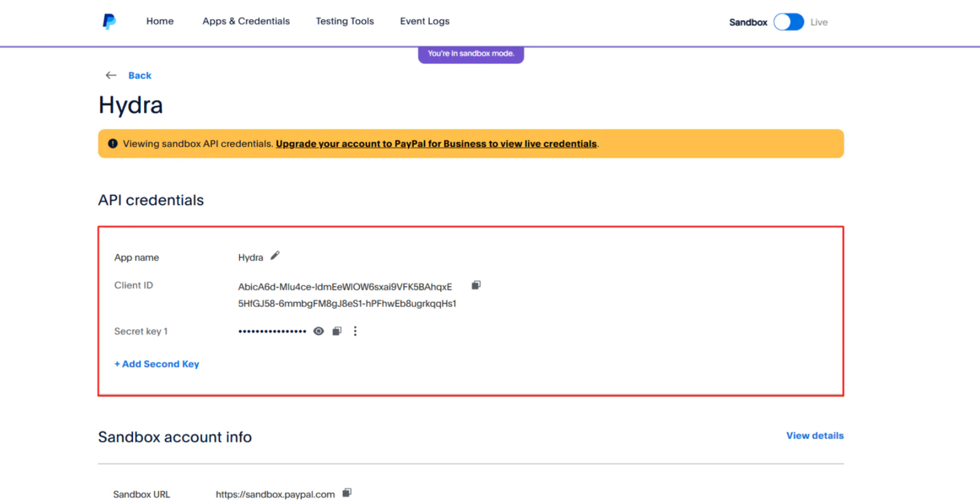Open Testing Tools menu
Image resolution: width=980 pixels, height=502 pixels.
pyautogui.click(x=345, y=21)
